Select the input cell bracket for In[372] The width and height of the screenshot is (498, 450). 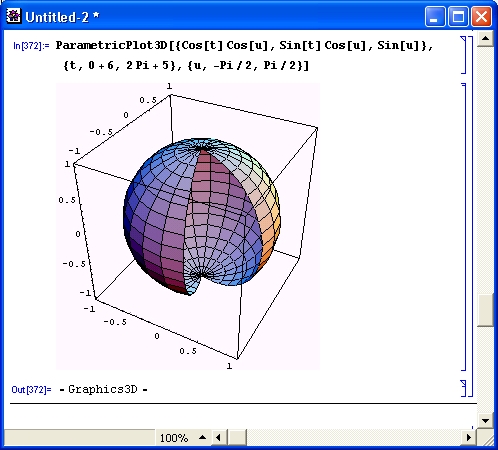464,55
